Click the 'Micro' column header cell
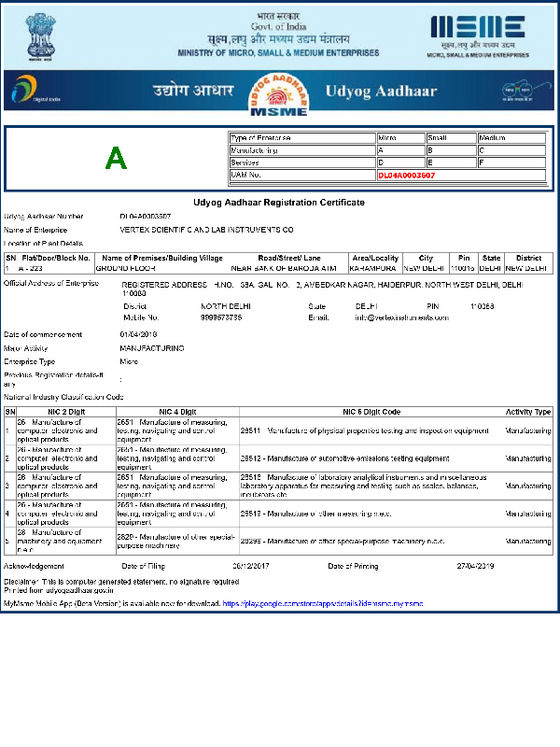 [x=401, y=137]
